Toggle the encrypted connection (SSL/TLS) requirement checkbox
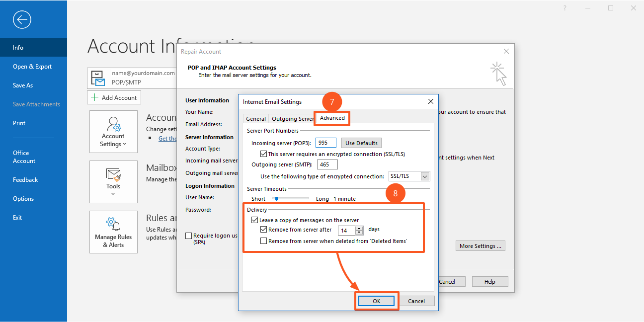 (264, 154)
